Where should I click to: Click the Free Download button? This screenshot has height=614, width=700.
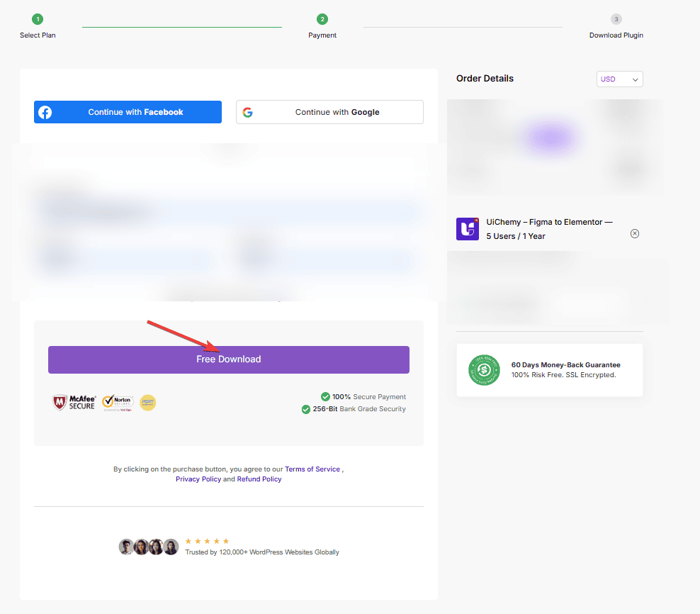(228, 359)
